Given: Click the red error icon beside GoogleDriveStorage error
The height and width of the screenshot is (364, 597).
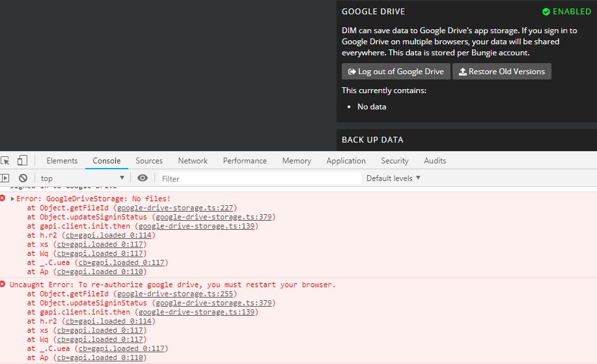Looking at the screenshot, I should pos(3,198).
